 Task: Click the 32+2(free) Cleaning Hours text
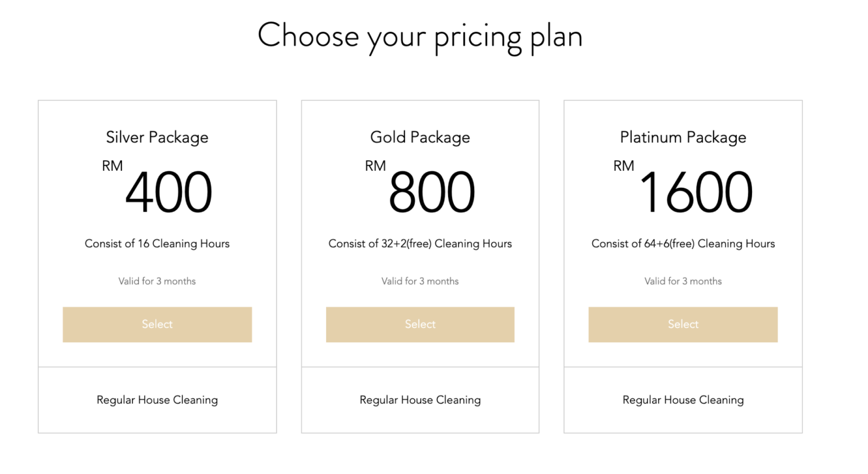coord(420,244)
